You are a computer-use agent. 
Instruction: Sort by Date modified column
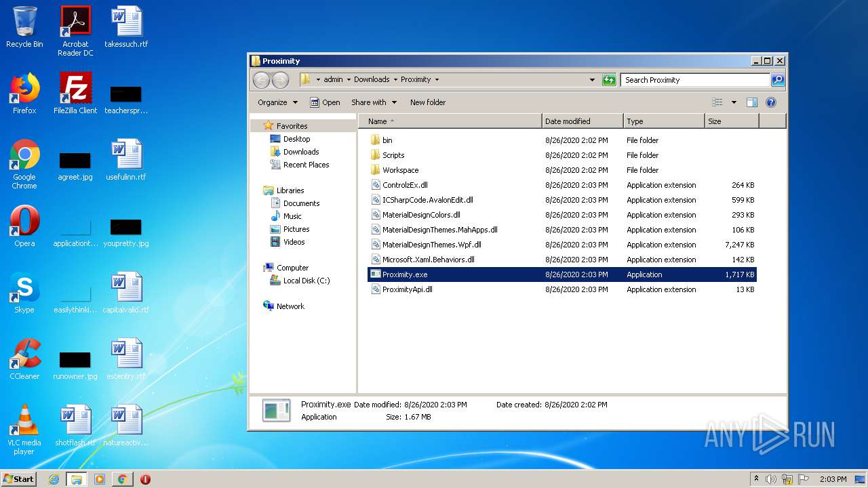[583, 121]
